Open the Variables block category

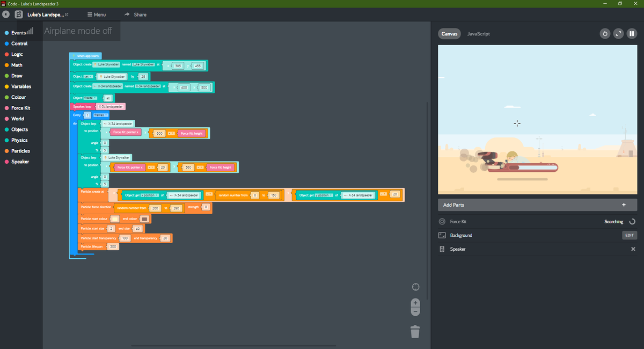tap(18, 86)
